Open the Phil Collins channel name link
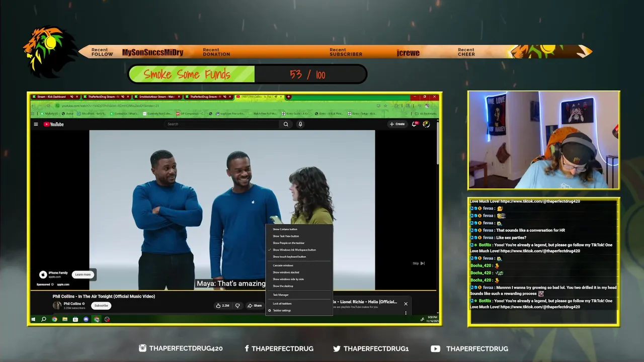644x362 pixels. (72, 304)
